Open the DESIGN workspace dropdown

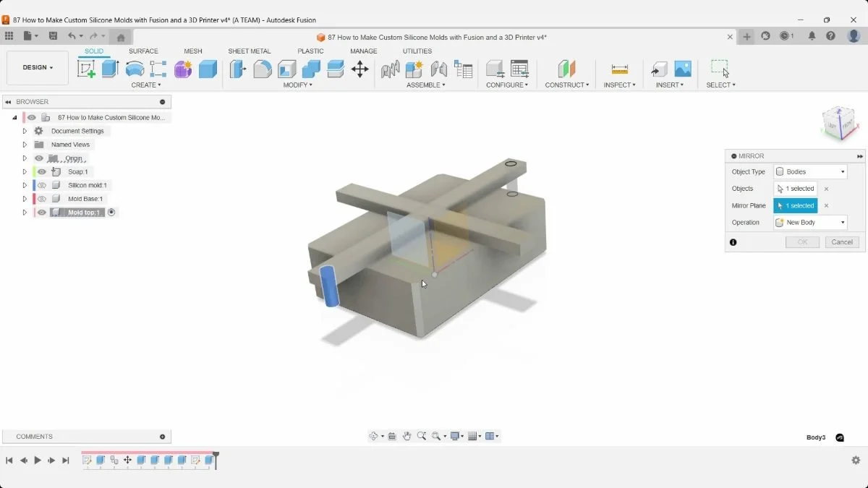pos(38,68)
